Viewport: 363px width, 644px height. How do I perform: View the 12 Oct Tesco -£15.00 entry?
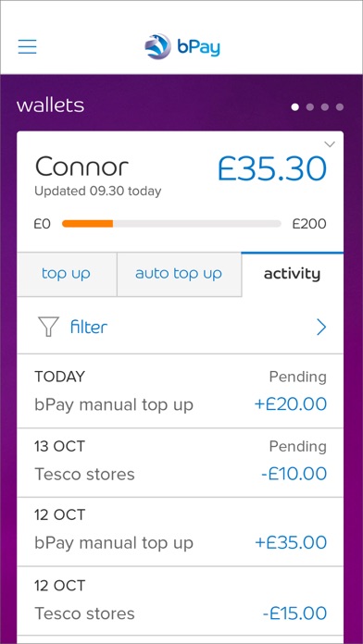[180, 601]
